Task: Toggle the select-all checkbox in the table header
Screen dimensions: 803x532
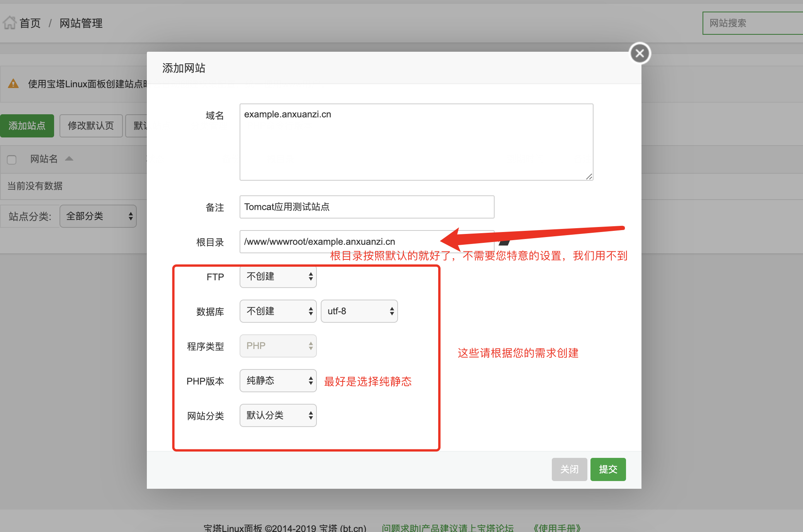Action: click(12, 159)
